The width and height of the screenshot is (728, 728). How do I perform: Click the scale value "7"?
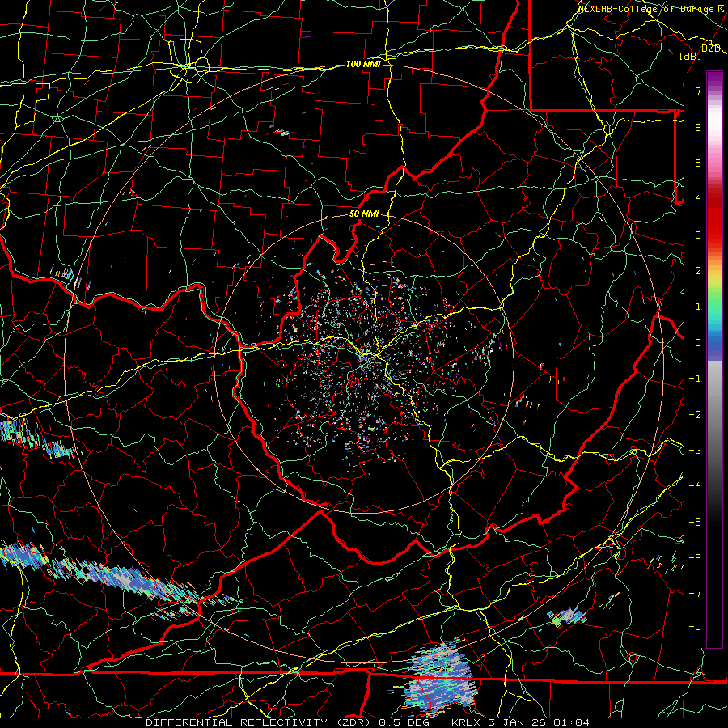[x=698, y=91]
